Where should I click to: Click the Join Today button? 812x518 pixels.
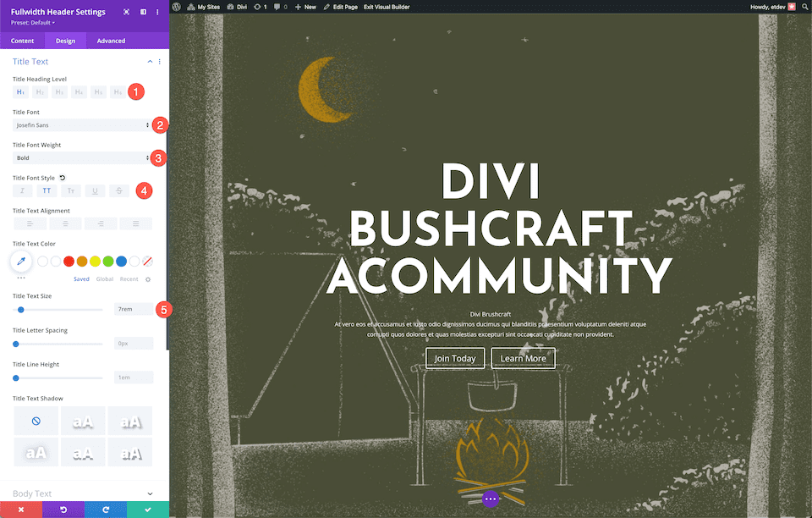[455, 359]
